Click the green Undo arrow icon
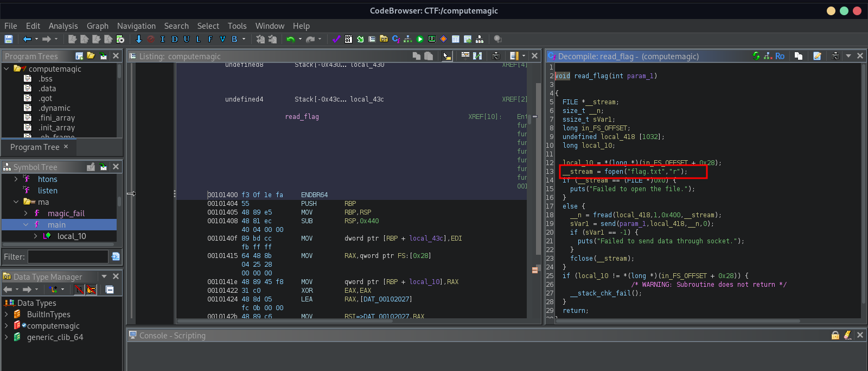The width and height of the screenshot is (868, 371). pos(290,39)
